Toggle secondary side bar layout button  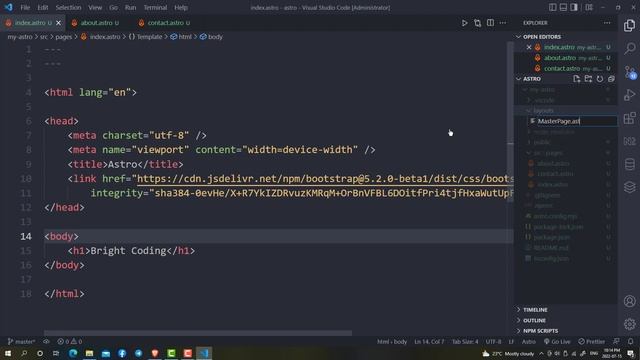pyautogui.click(x=573, y=7)
